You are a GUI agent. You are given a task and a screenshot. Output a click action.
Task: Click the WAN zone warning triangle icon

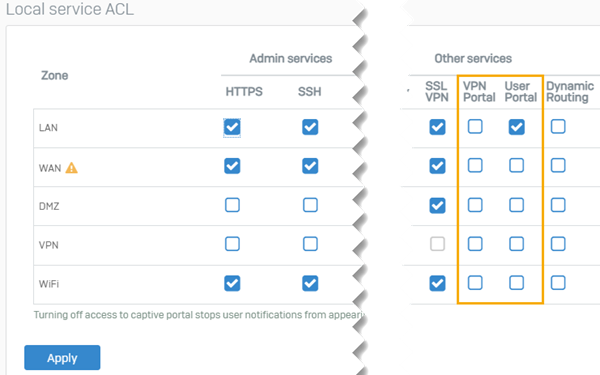[72, 168]
